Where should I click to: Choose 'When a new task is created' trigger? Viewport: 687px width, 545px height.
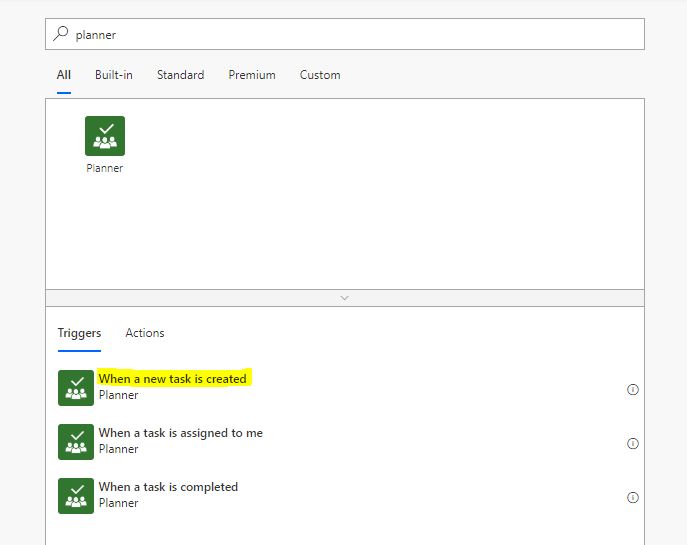[173, 379]
